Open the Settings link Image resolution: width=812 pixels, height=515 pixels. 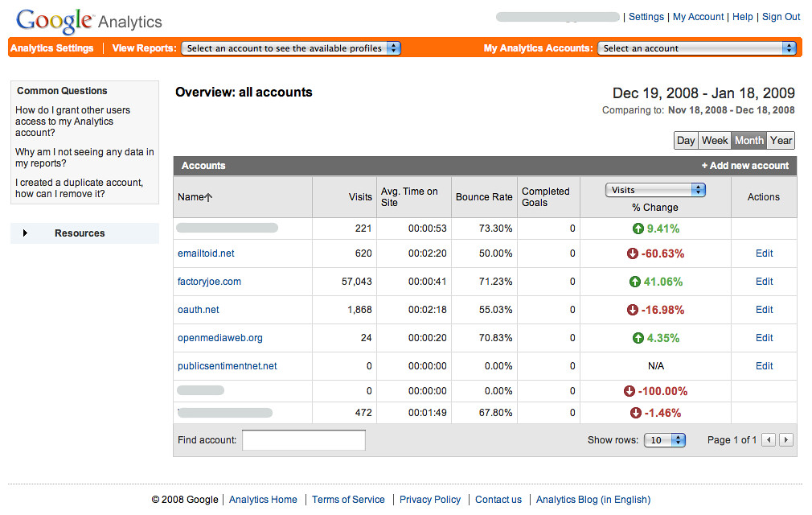pos(646,17)
